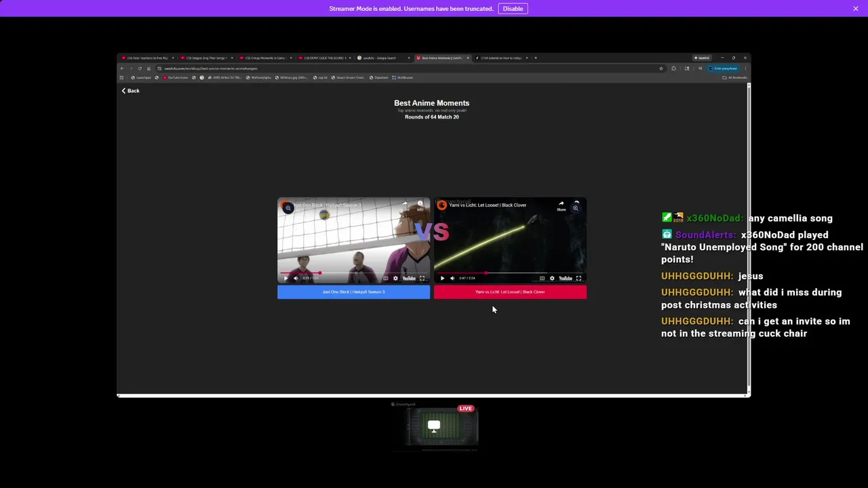
Task: Mute the Black Clover video volume icon
Action: tap(452, 278)
